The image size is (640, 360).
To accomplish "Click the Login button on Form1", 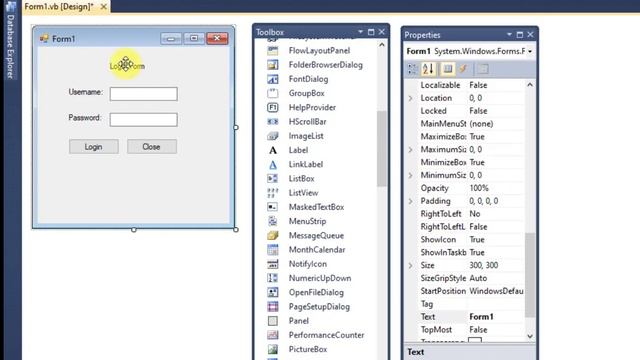I will 93,147.
